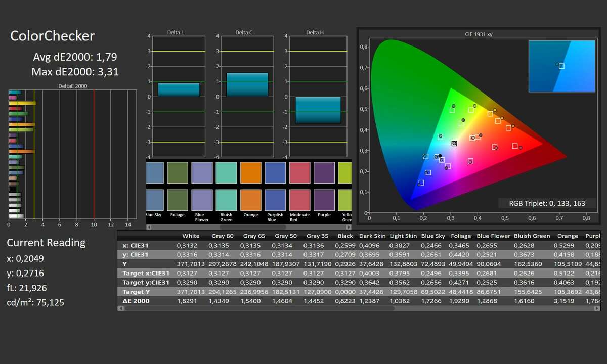Select the 'ΔE 2000' row header
The width and height of the screenshot is (607, 364).
point(136,301)
